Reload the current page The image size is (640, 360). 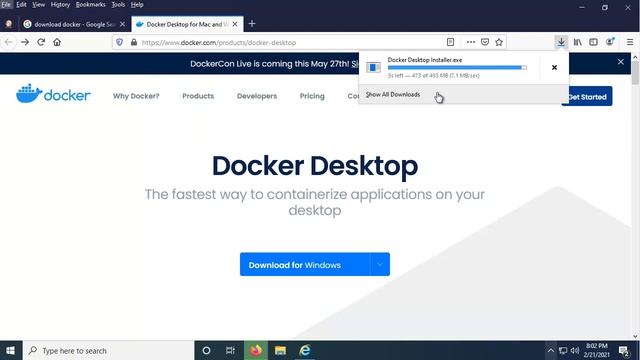41,42
